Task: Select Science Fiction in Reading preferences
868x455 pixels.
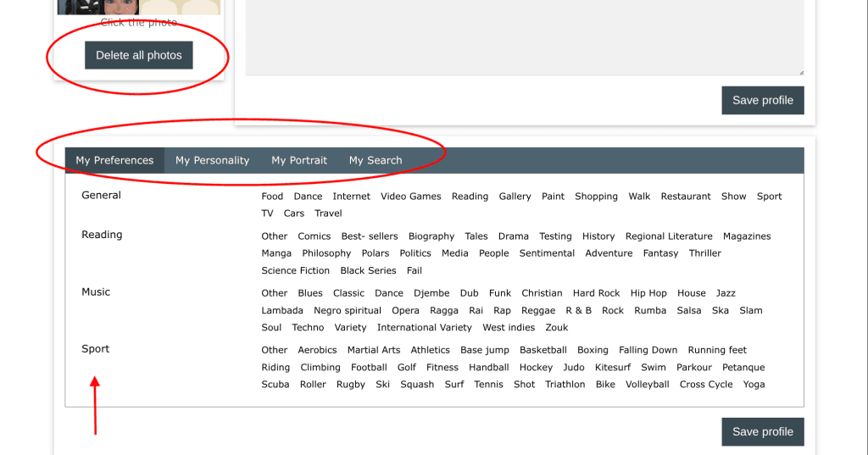Action: coord(296,271)
